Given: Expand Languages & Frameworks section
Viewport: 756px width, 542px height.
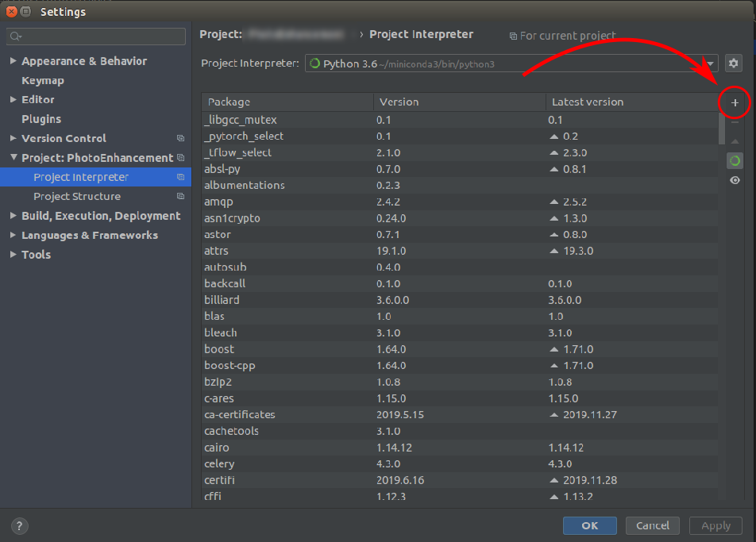Looking at the screenshot, I should tap(13, 235).
